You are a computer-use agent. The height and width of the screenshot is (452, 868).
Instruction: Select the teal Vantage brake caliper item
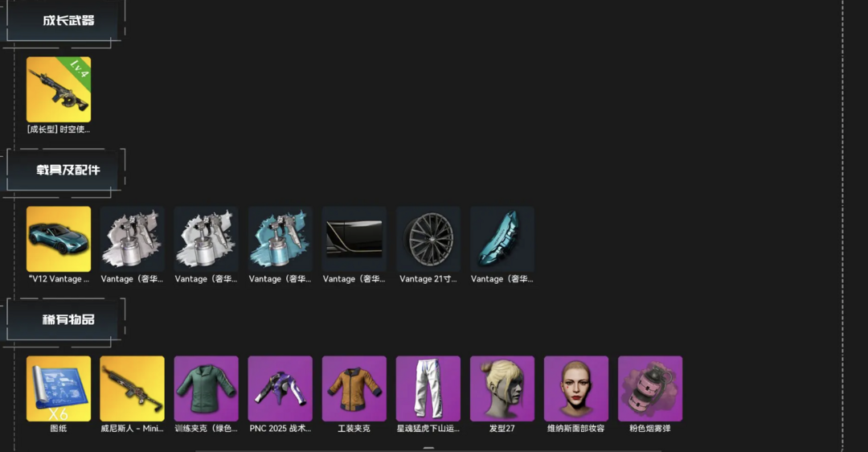502,240
